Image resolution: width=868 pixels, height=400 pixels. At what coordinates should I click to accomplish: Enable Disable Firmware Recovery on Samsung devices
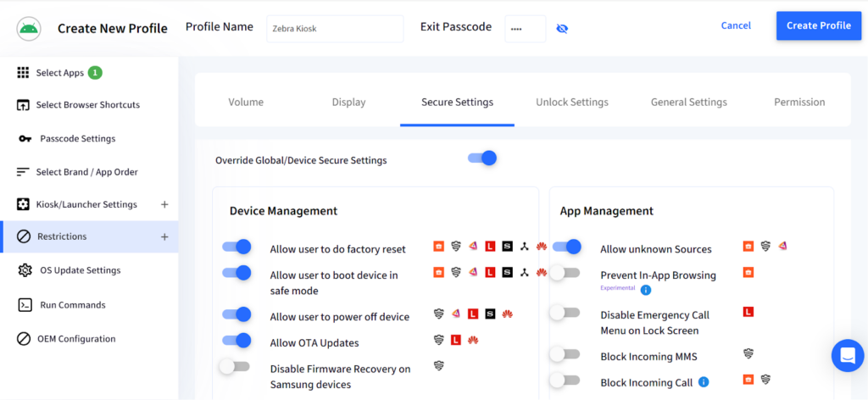click(234, 366)
